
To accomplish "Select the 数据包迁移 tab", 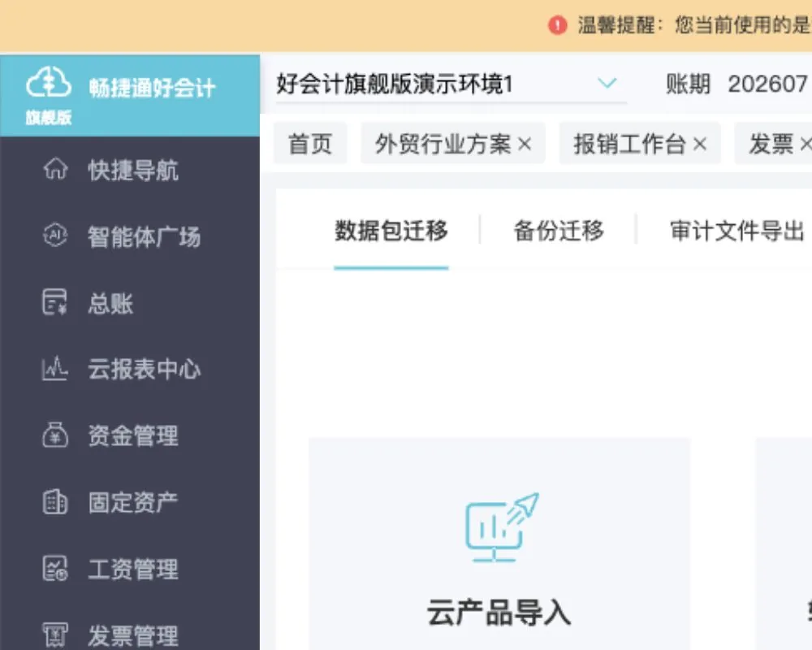I will click(391, 231).
